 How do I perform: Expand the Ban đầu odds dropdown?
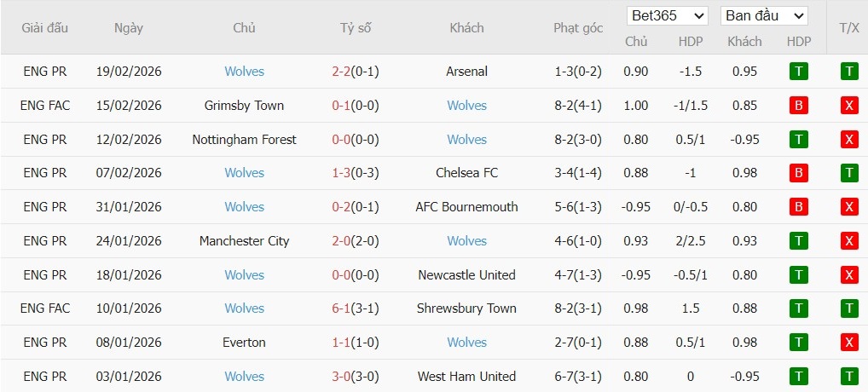764,15
